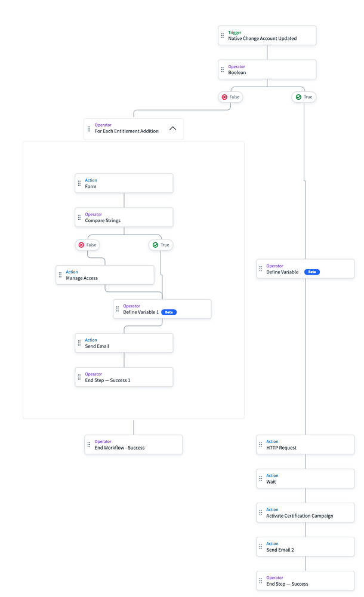364x597 pixels.
Task: Click the drag handle on the Trigger node
Action: pos(223,35)
